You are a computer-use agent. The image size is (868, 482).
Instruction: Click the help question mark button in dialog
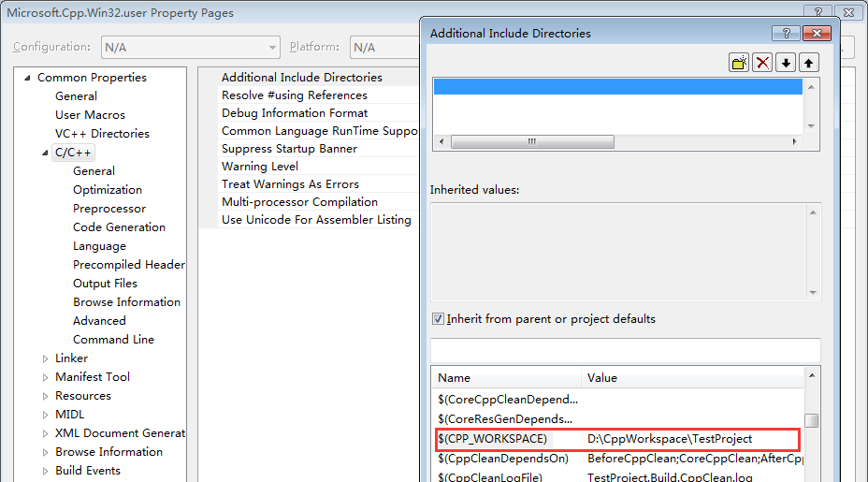[785, 34]
